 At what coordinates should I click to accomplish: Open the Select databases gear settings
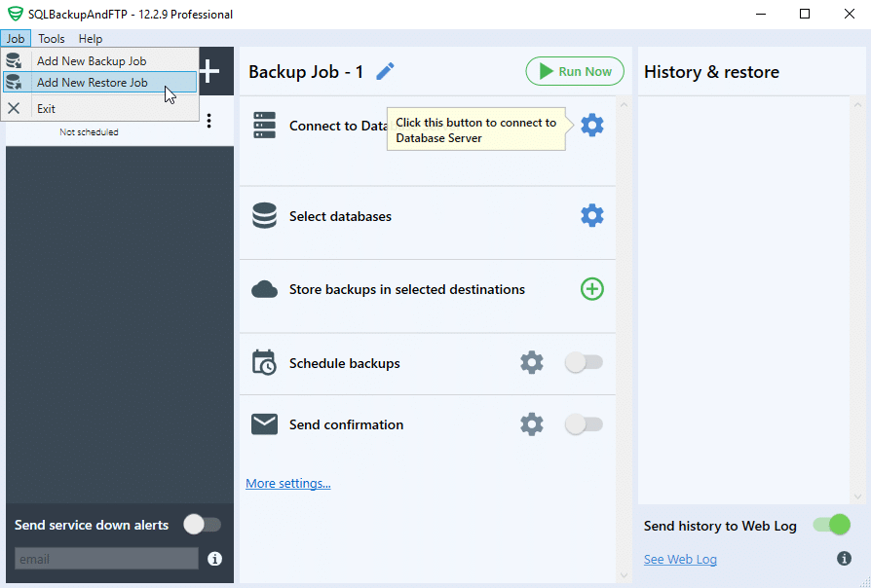tap(591, 215)
